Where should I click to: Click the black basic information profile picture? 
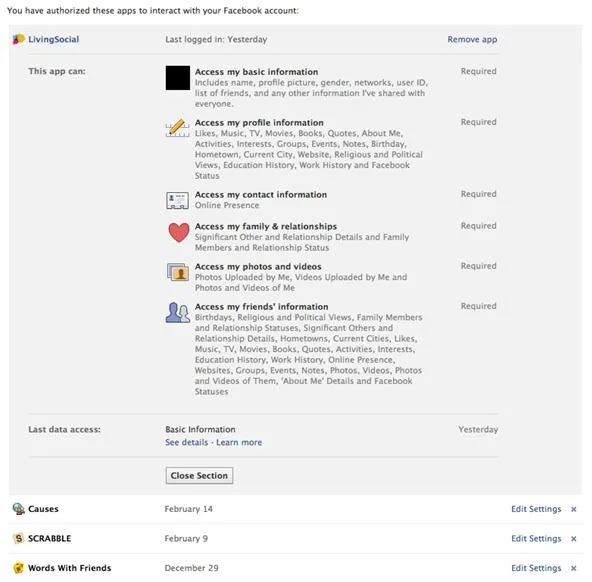point(177,78)
